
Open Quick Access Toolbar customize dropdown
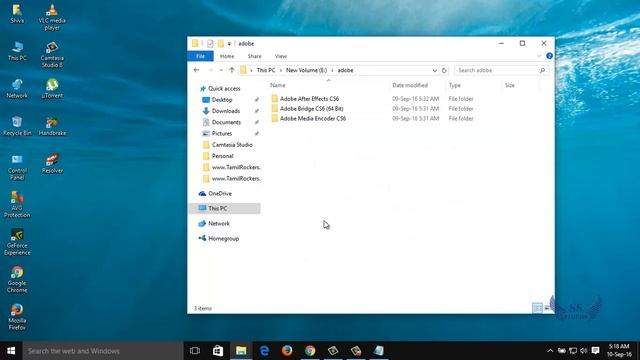coord(229,43)
